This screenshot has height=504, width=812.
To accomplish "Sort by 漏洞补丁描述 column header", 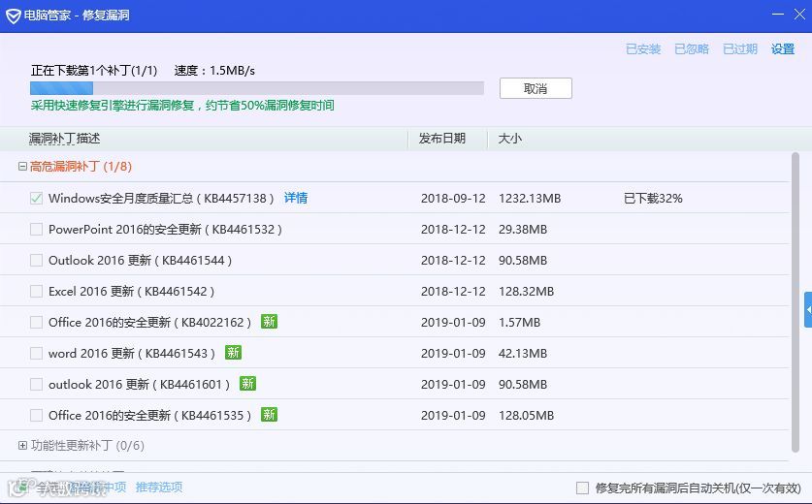I will tap(64, 139).
